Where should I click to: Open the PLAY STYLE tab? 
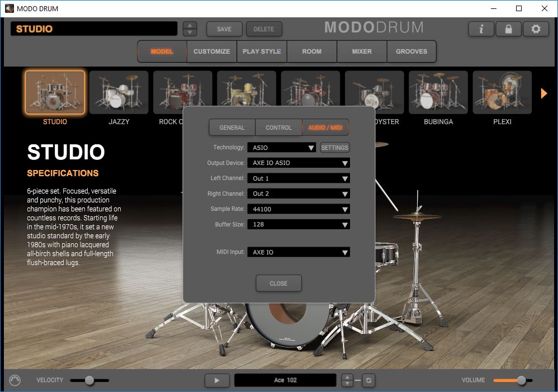(x=262, y=51)
